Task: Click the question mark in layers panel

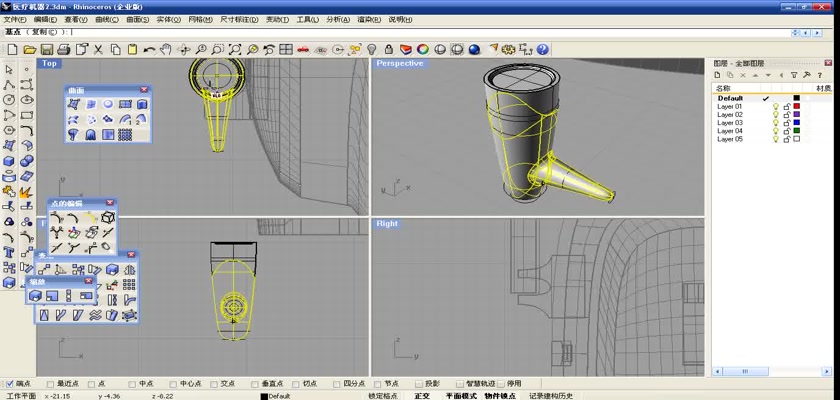Action: point(820,75)
